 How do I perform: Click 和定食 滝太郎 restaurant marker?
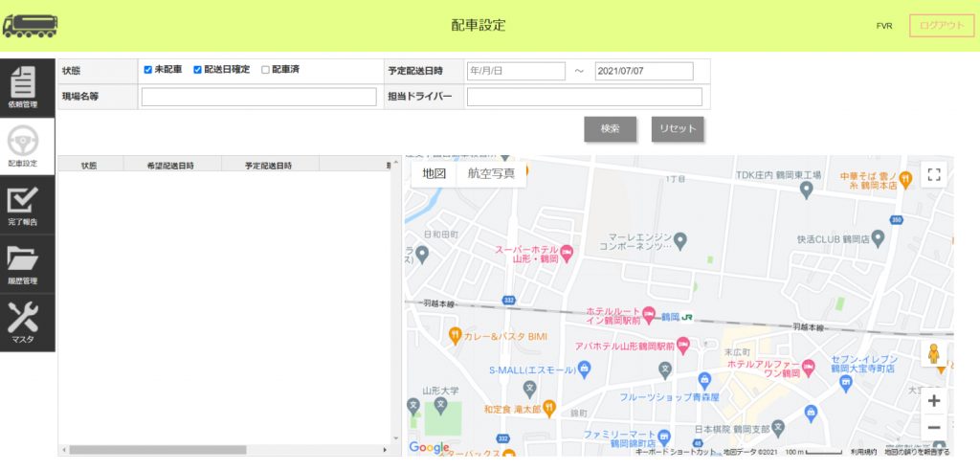pos(549,409)
